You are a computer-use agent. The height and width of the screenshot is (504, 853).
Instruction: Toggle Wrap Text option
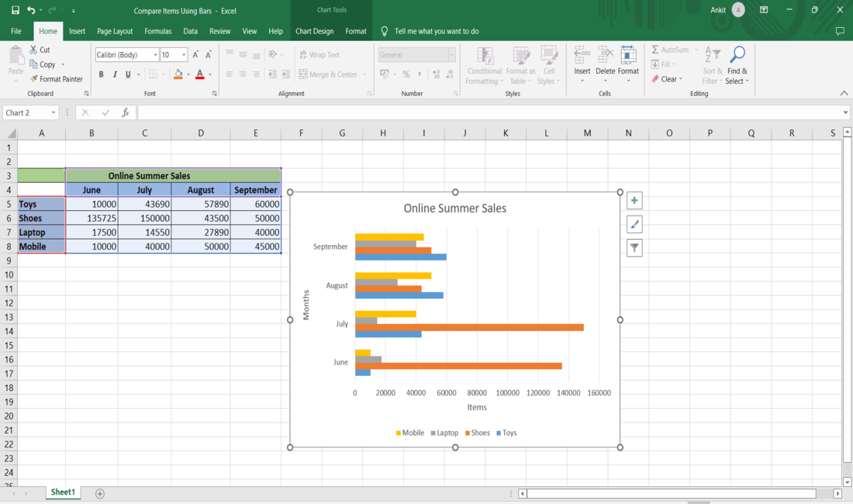[319, 55]
